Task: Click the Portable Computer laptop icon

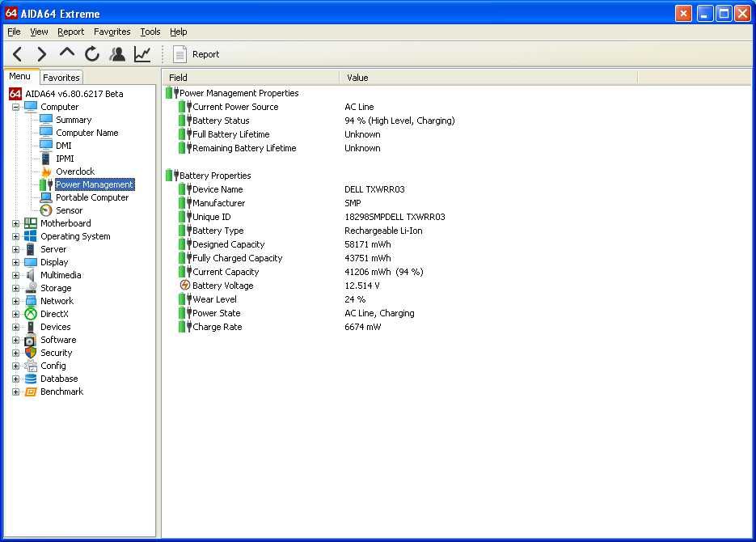Action: coord(46,197)
